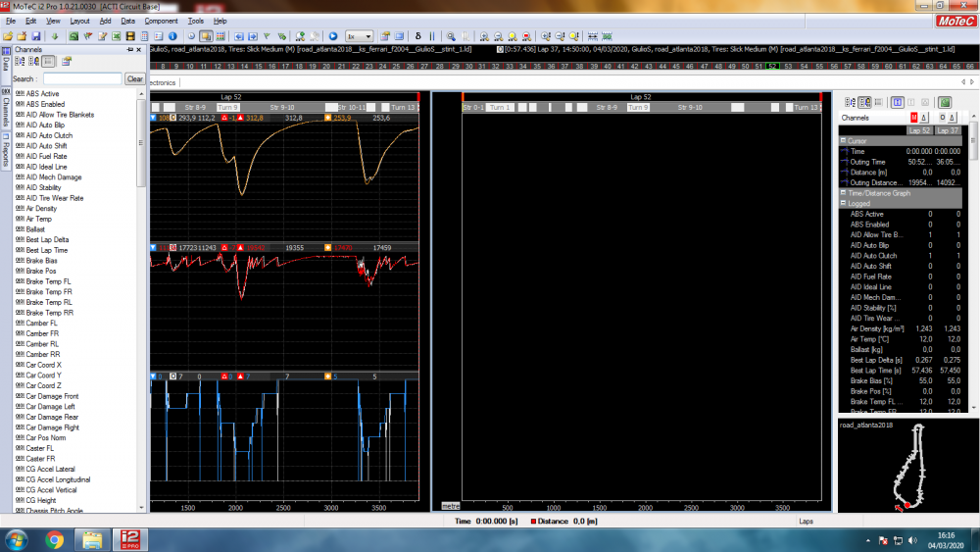
Task: Select Brake Bias in channel list
Action: [x=41, y=261]
